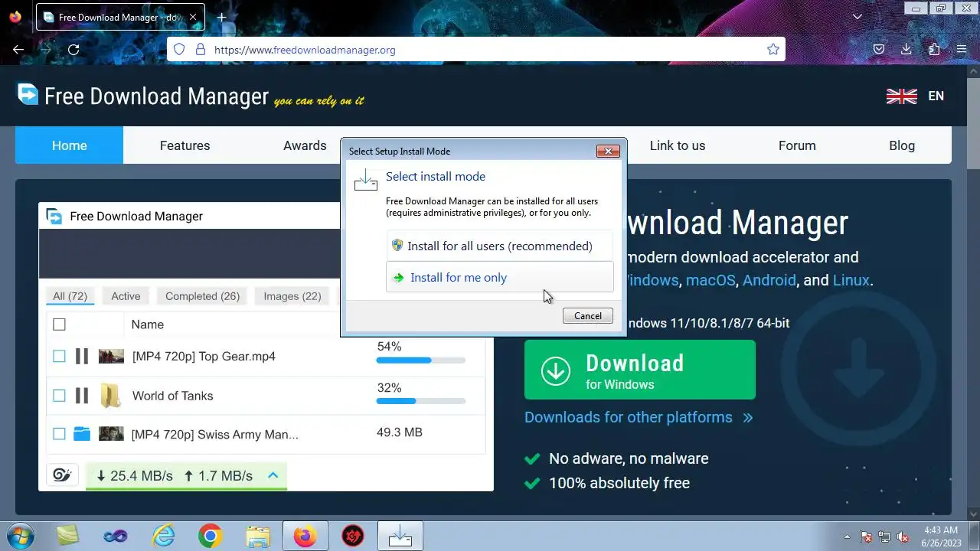Click the padlock site security icon
This screenshot has width=980, height=551.
click(x=201, y=50)
